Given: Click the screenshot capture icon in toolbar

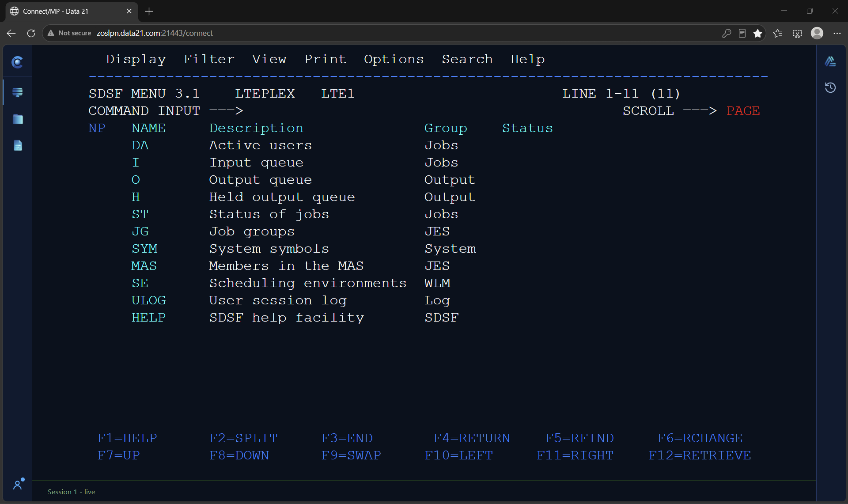Looking at the screenshot, I should click(x=797, y=33).
